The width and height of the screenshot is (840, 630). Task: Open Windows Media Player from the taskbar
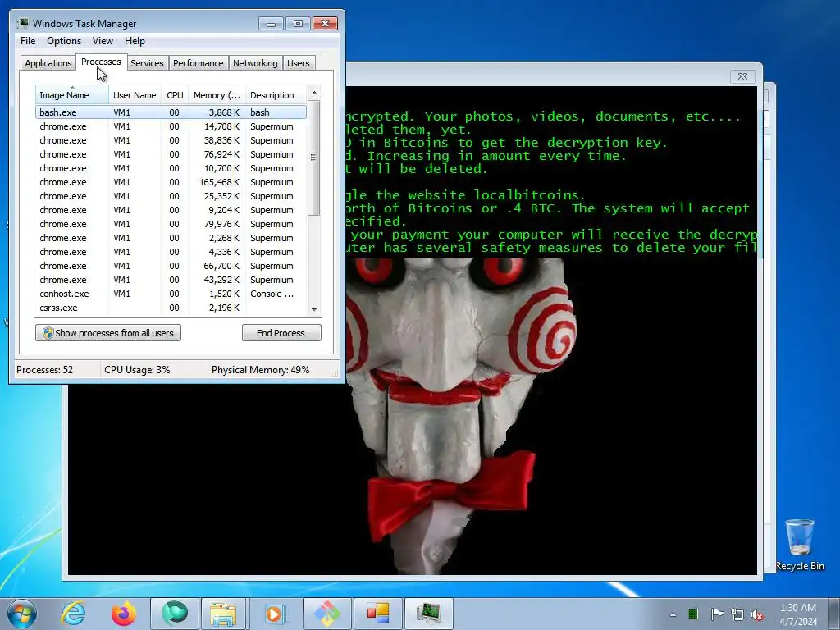274,614
